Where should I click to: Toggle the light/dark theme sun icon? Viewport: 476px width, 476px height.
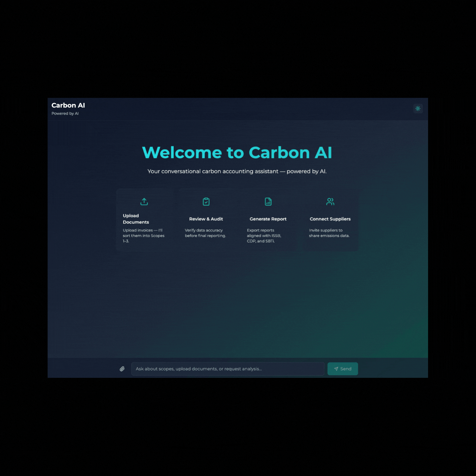pos(418,108)
